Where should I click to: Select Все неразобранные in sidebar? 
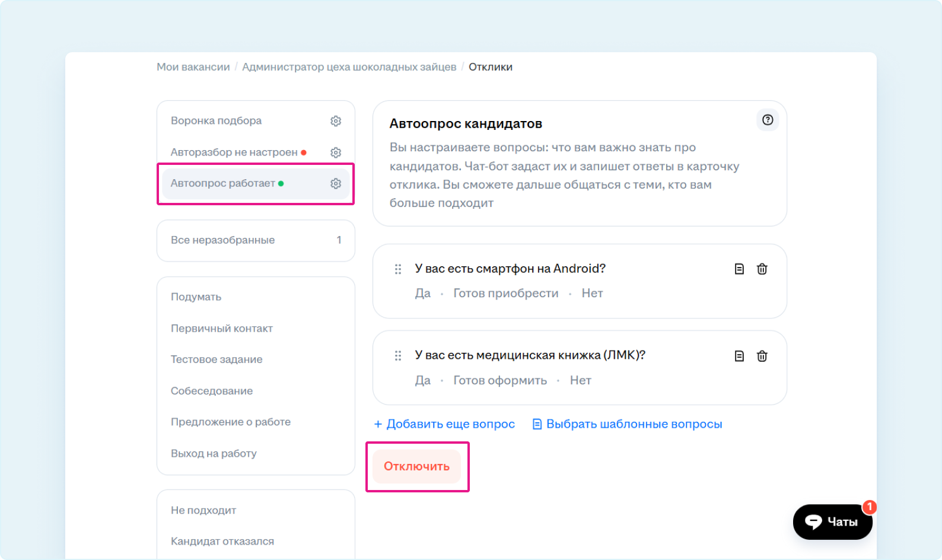(x=223, y=240)
